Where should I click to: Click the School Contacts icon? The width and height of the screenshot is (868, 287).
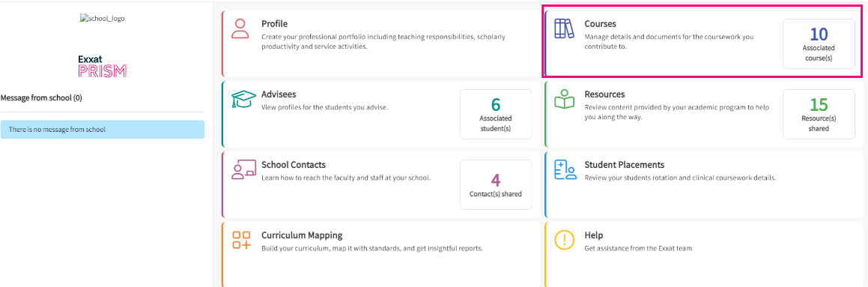pyautogui.click(x=243, y=169)
